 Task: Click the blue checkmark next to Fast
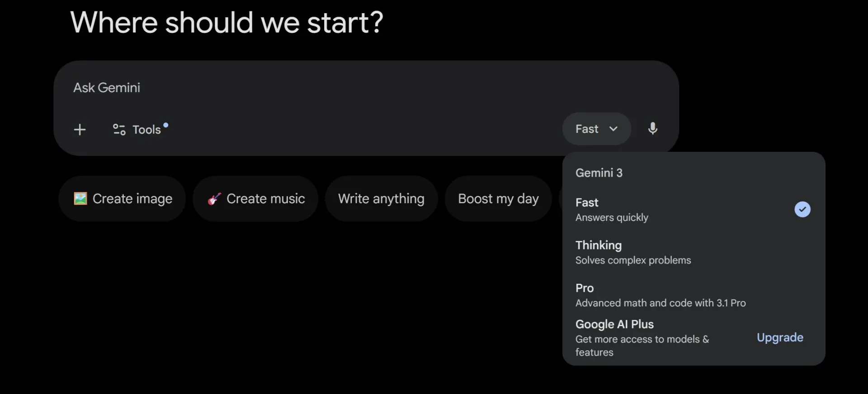pos(802,209)
